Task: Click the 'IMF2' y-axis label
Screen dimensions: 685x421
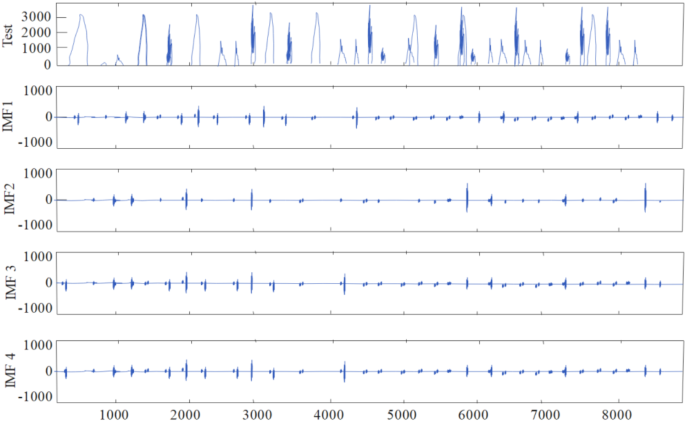Action: click(8, 199)
